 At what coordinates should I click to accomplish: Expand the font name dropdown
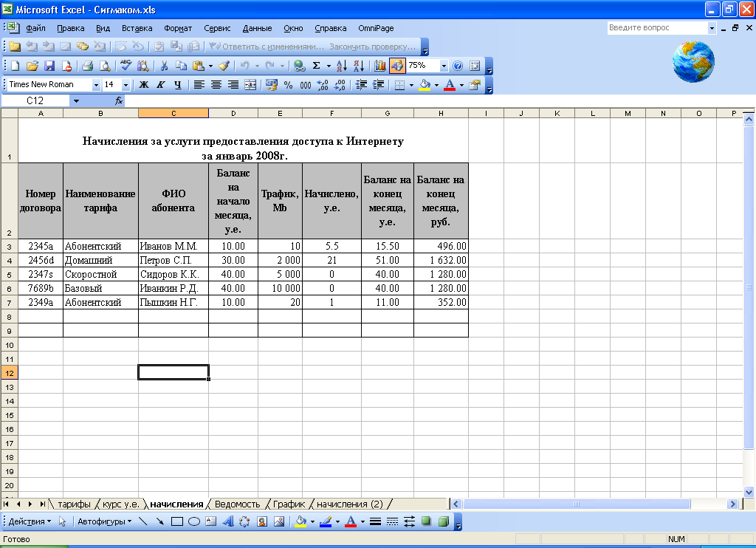[95, 85]
